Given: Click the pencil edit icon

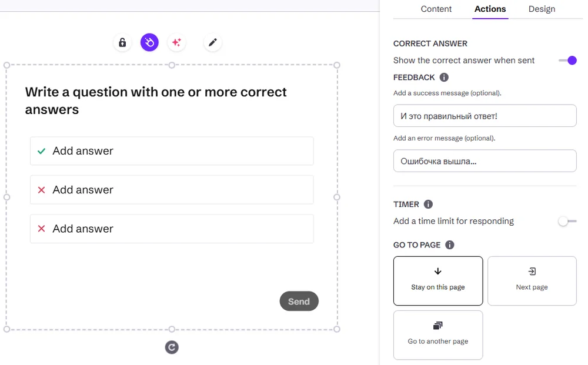Looking at the screenshot, I should coord(213,42).
